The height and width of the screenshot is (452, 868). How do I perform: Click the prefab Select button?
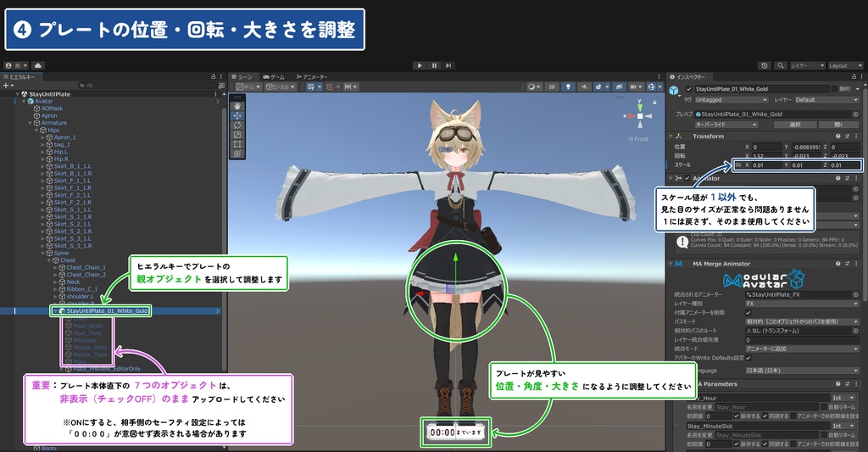(x=795, y=125)
